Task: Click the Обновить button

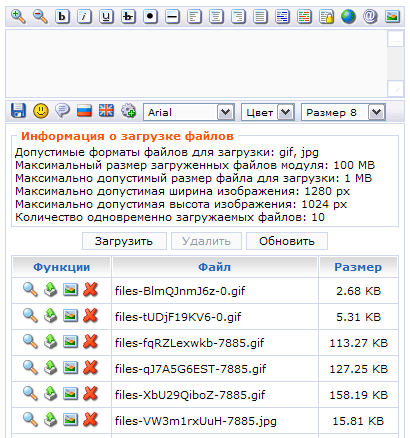Action: click(x=287, y=241)
